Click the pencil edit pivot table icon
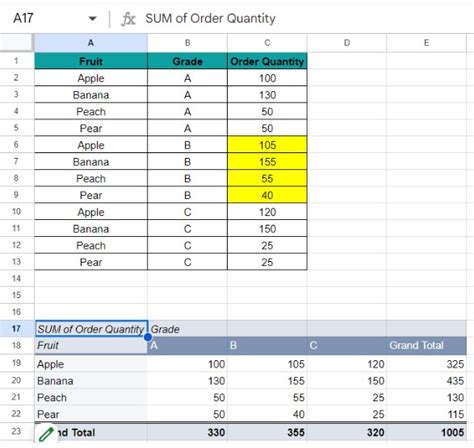474x448 pixels. pyautogui.click(x=46, y=434)
